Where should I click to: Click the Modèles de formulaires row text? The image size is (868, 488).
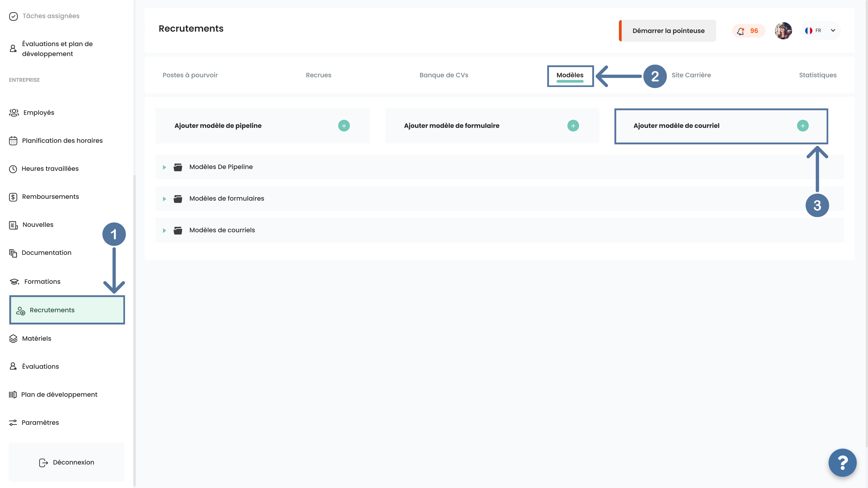point(227,198)
